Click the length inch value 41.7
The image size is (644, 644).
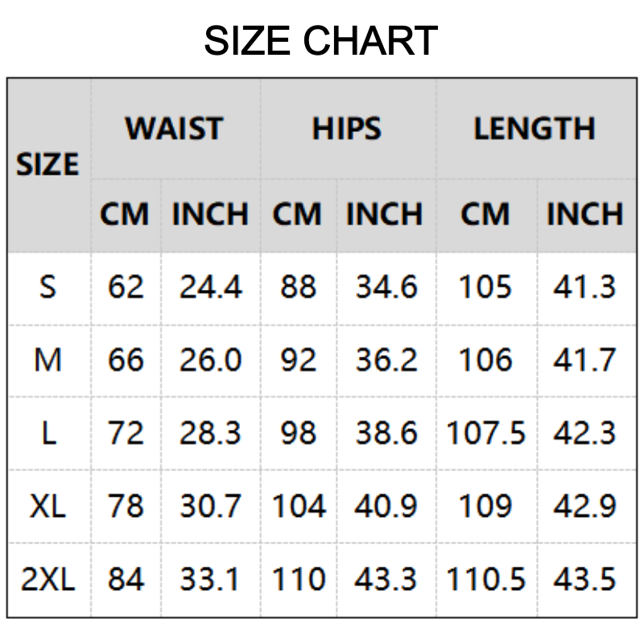(585, 360)
